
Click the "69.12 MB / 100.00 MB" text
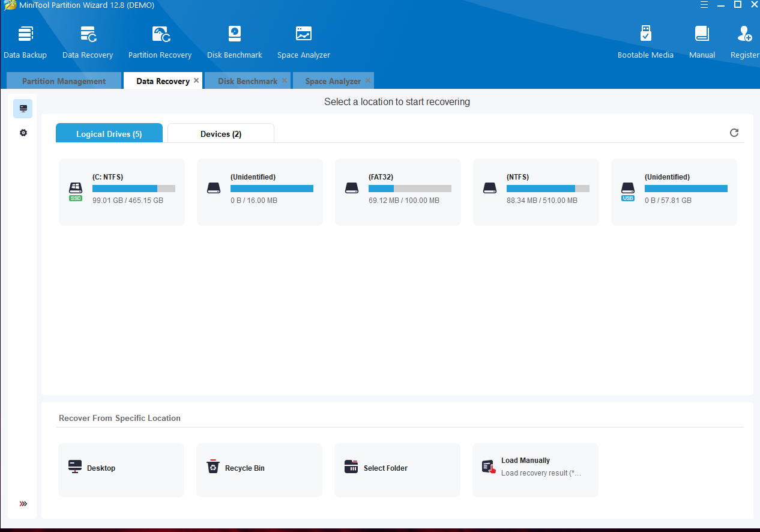[x=404, y=201]
